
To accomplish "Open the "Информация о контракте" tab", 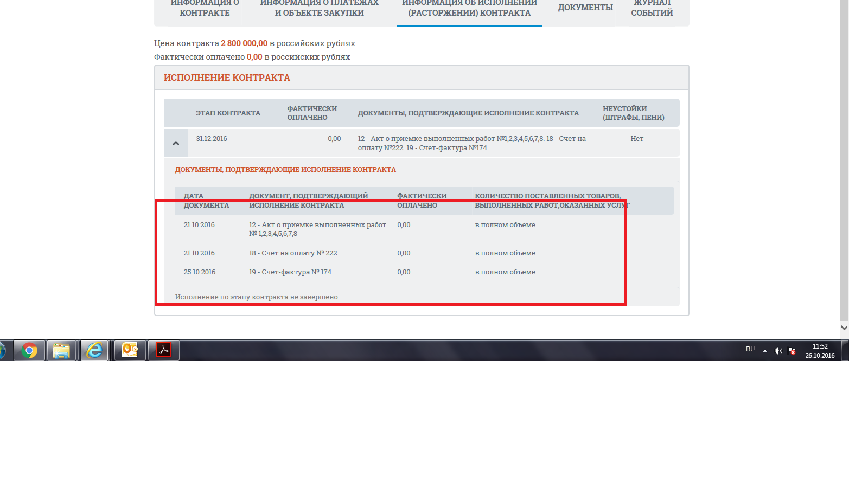I will point(205,8).
